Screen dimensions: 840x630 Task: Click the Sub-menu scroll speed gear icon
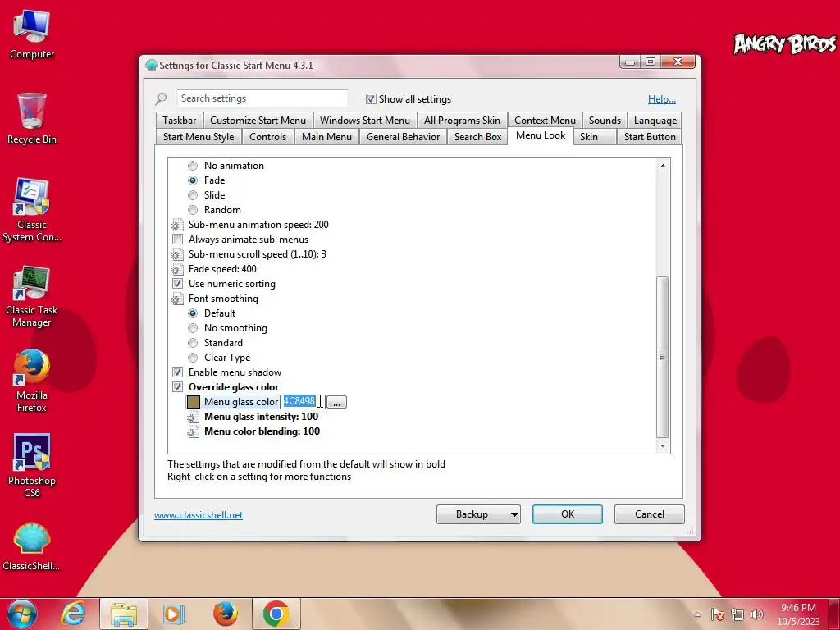[177, 254]
